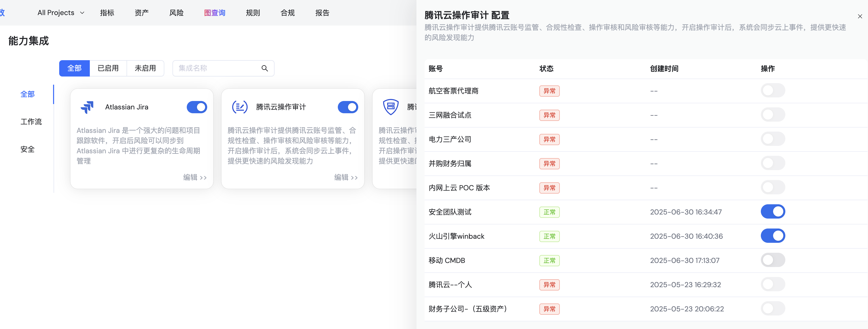
Task: Open the 图查询 menu item
Action: tap(215, 13)
